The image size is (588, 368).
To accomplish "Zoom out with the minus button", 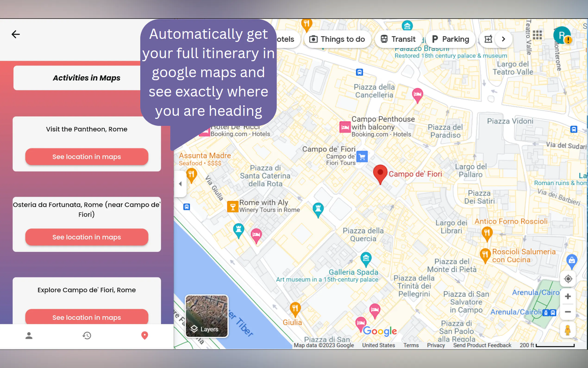I will coord(568,312).
